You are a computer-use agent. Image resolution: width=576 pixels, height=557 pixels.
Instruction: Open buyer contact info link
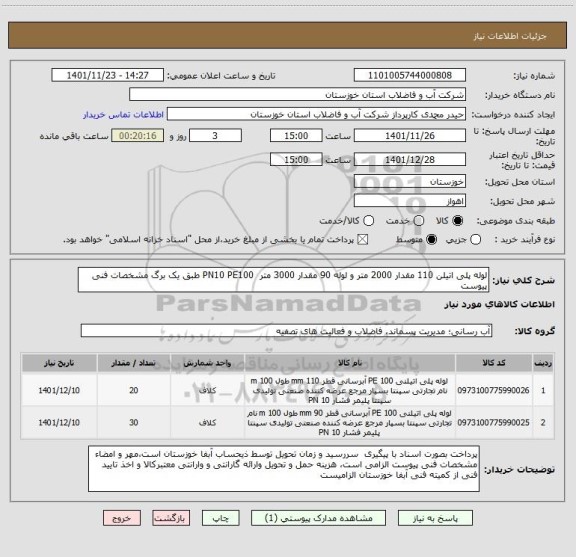coord(123,115)
